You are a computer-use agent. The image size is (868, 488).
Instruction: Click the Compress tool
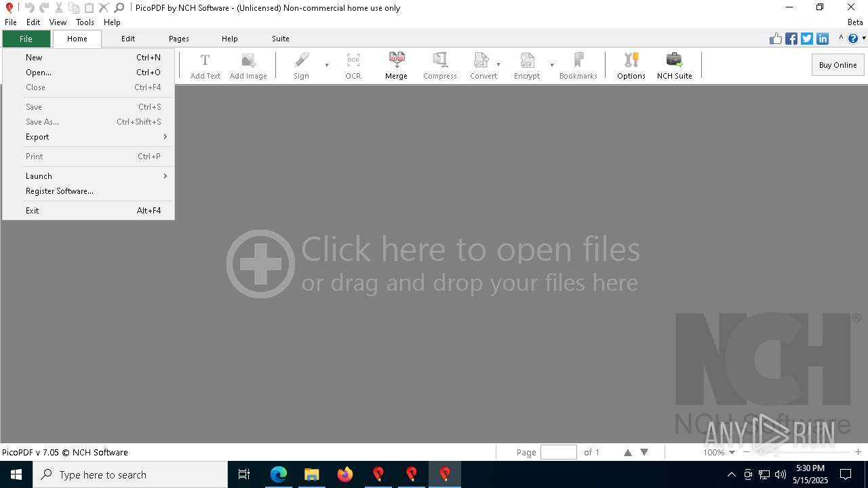pos(440,66)
